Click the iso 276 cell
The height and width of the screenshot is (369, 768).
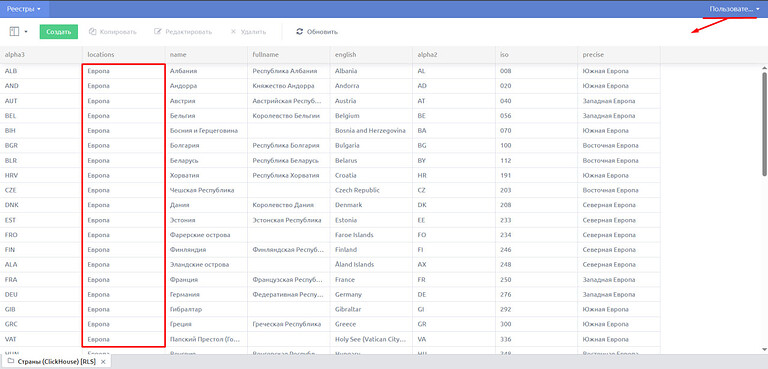click(536, 295)
